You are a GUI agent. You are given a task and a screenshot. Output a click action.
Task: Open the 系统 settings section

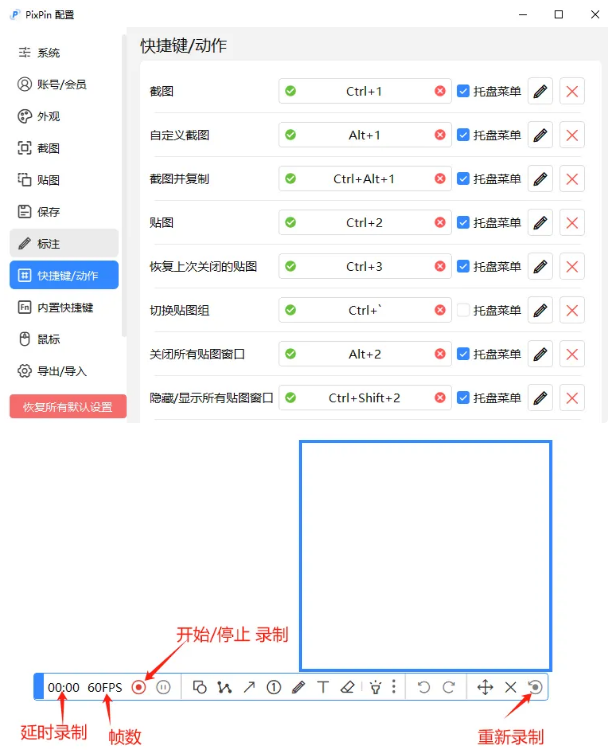pos(49,53)
